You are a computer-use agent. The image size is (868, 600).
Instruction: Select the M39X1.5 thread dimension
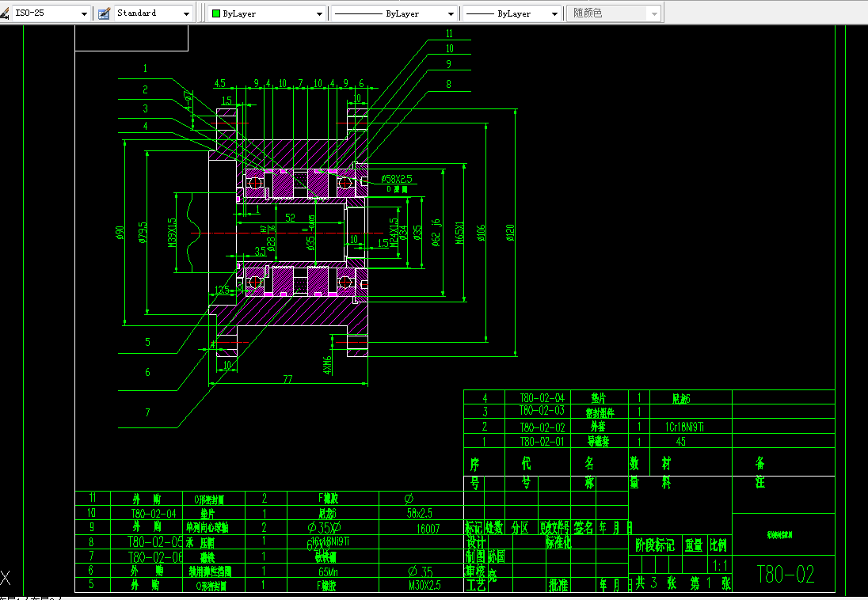coord(172,232)
